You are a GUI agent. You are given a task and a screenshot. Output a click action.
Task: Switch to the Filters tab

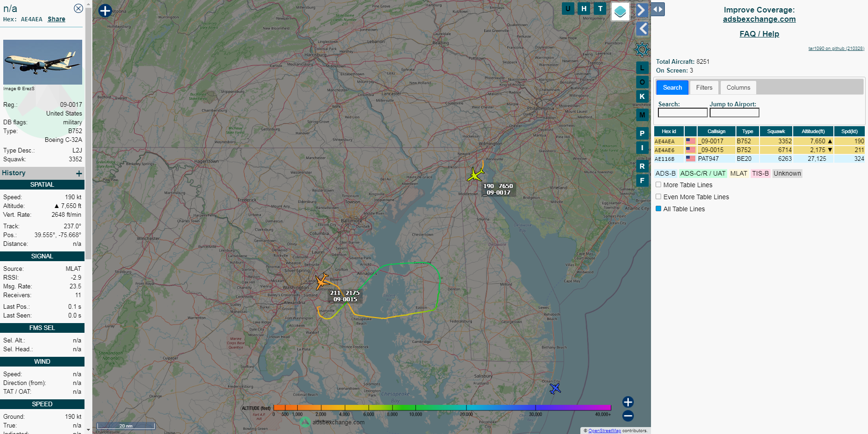(x=704, y=87)
